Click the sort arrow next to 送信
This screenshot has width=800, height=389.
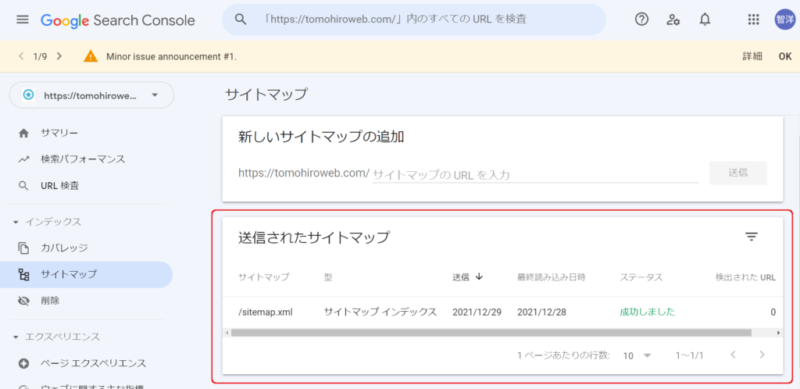[479, 277]
